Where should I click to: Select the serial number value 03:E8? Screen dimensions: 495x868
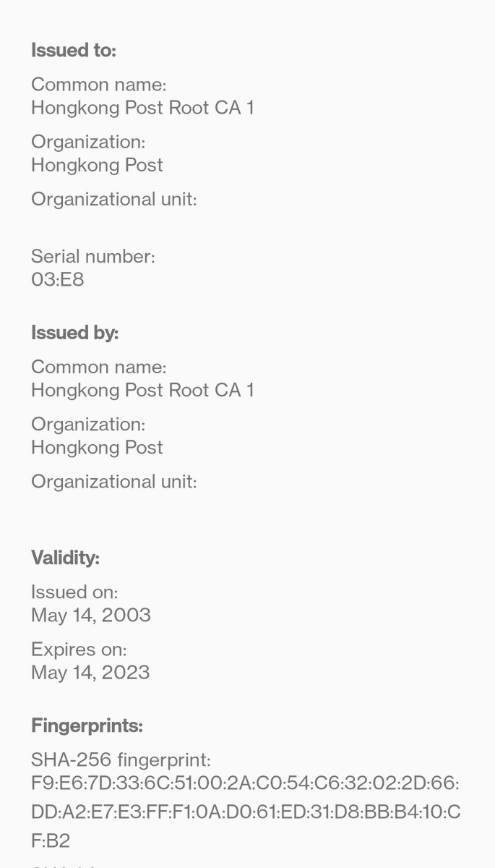(x=58, y=279)
